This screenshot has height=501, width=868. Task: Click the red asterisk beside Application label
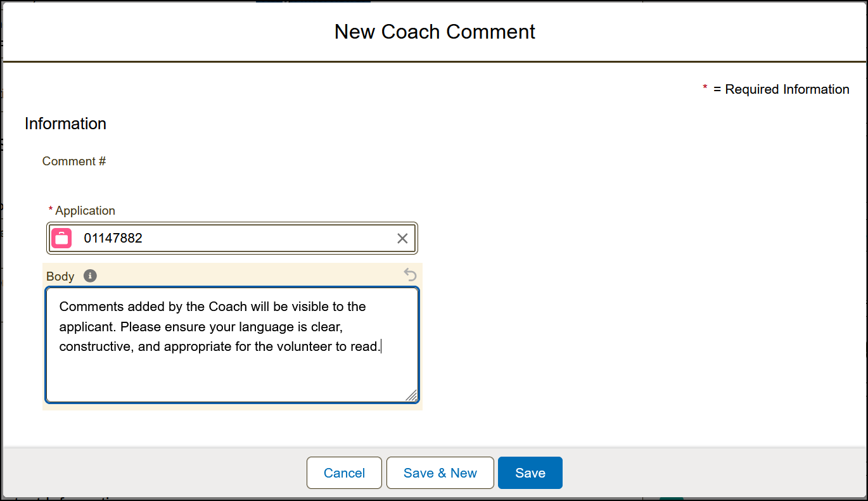pyautogui.click(x=51, y=210)
